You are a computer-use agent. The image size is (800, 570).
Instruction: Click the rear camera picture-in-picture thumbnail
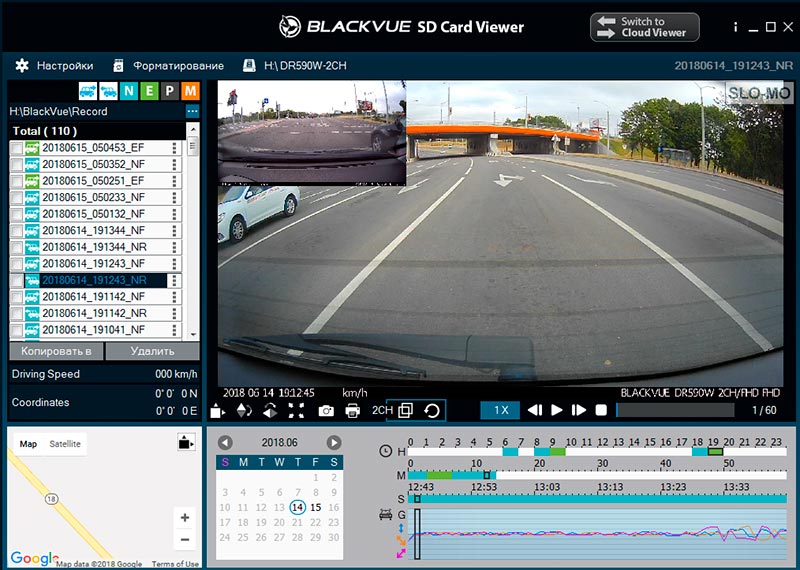(x=312, y=133)
